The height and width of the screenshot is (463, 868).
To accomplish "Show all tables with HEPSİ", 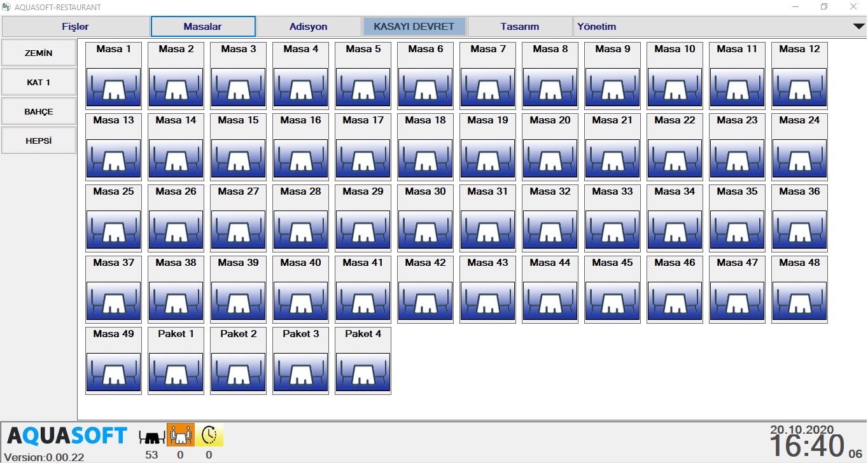I will click(x=39, y=141).
